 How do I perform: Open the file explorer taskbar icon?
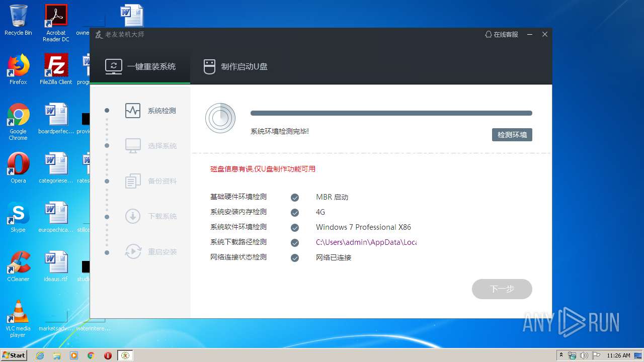(57, 355)
